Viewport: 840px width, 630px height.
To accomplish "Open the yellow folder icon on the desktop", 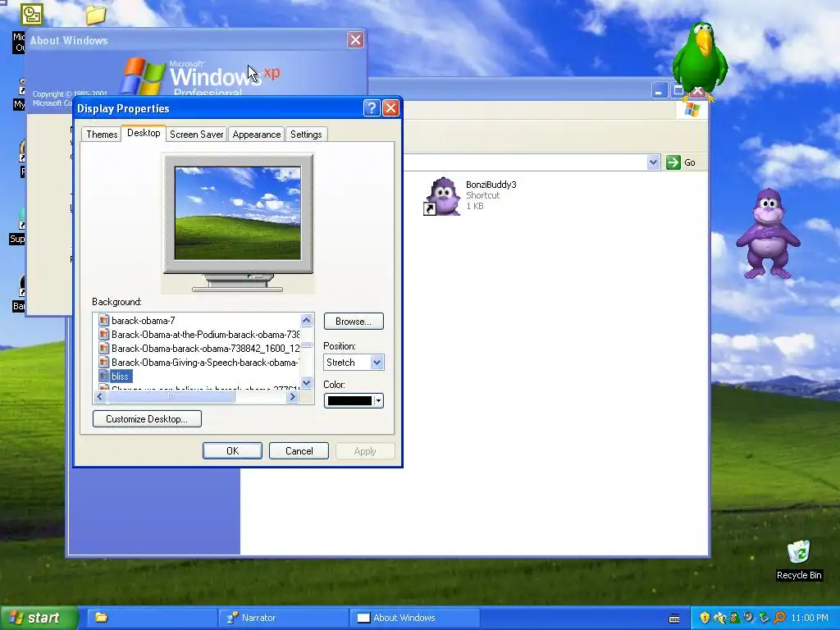I will click(96, 15).
